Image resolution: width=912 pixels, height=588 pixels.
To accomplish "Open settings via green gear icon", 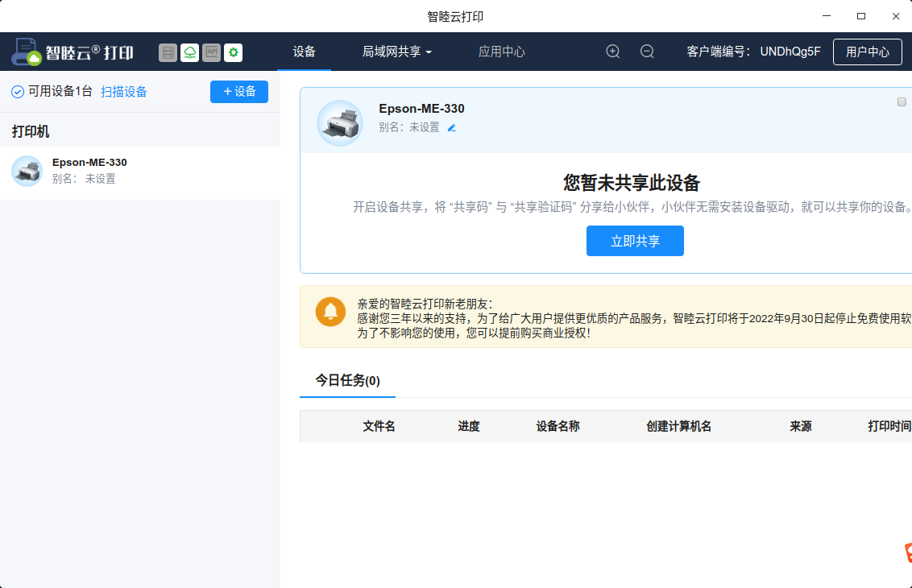I will pos(233,52).
